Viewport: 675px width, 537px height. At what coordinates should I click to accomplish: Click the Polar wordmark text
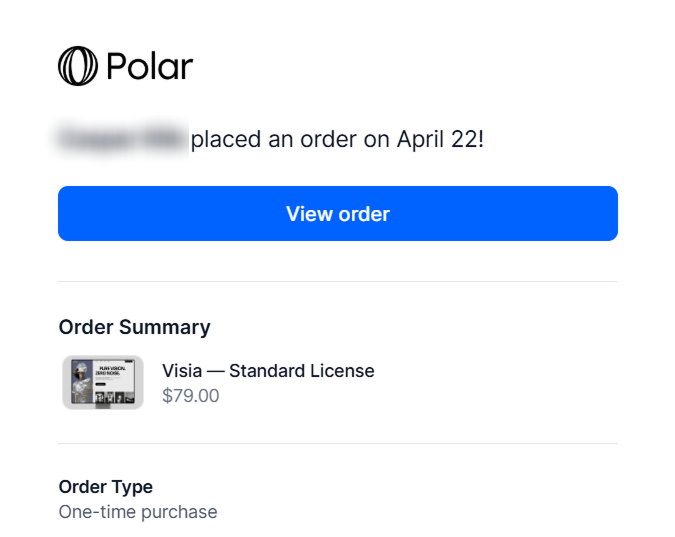tap(149, 66)
